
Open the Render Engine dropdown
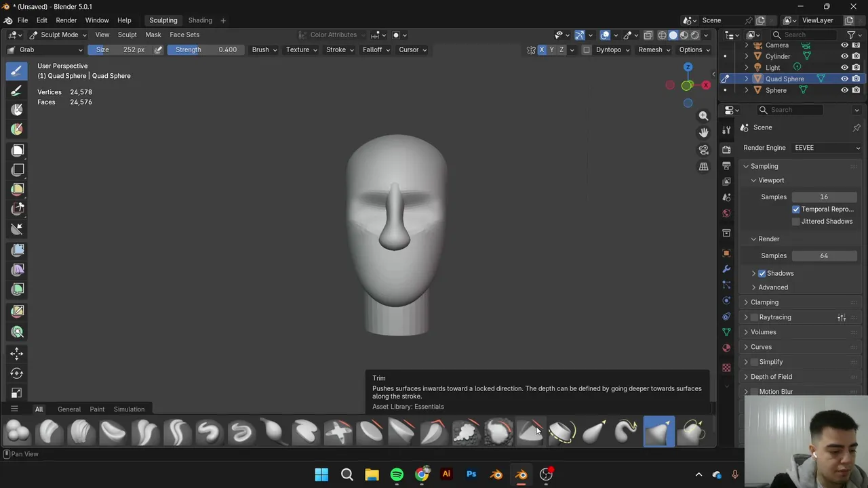826,148
